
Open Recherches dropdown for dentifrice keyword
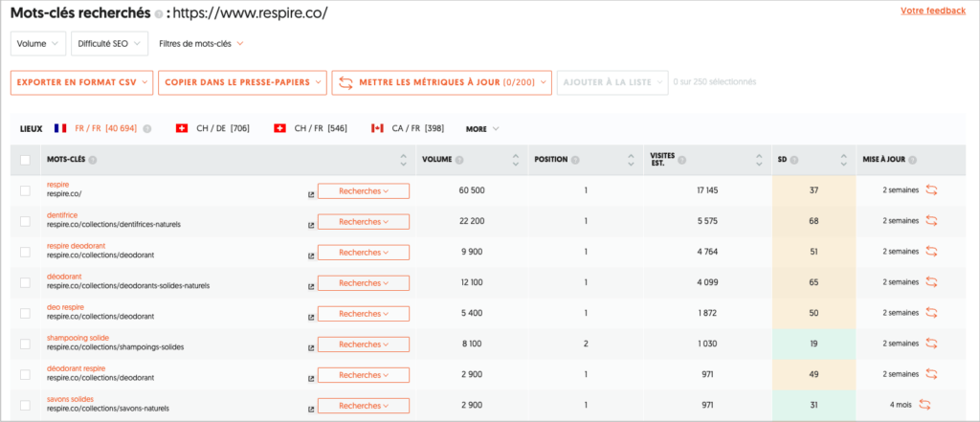click(364, 222)
